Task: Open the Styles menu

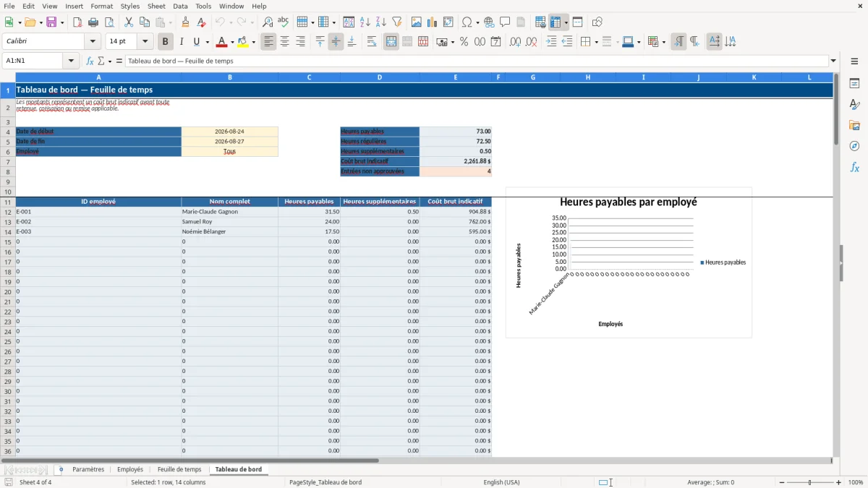Action: (130, 6)
